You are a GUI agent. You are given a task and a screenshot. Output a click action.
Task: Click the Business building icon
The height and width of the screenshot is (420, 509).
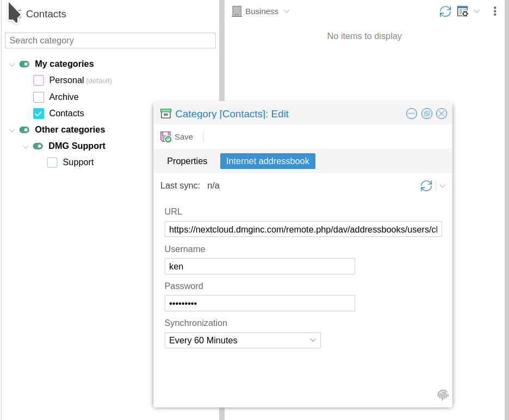click(237, 11)
